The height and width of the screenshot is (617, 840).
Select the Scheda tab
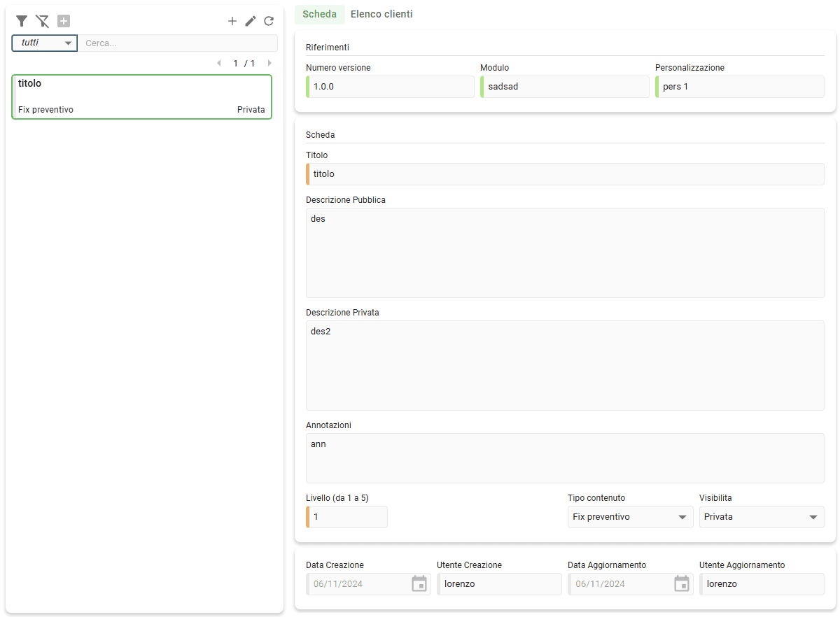point(319,14)
